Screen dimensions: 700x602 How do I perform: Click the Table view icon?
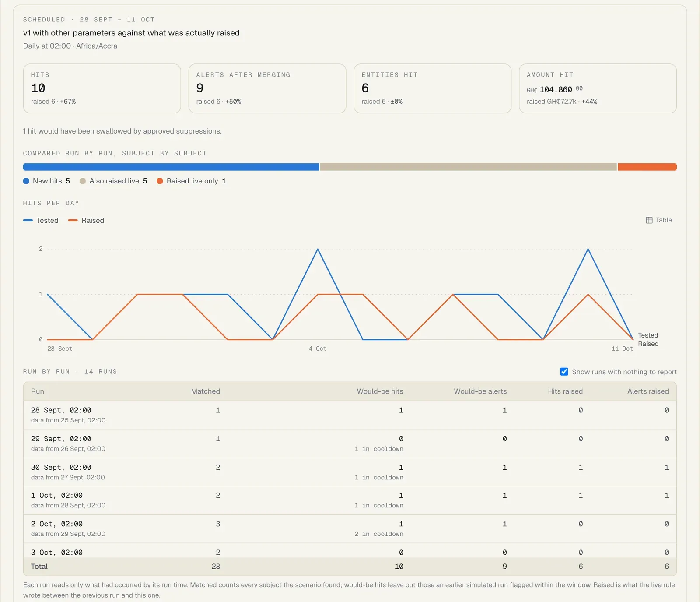click(x=649, y=220)
